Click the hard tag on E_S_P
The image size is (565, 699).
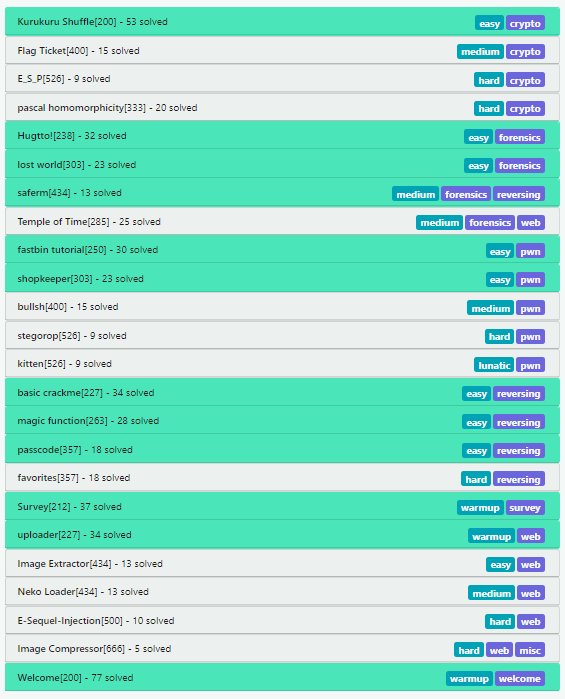489,80
